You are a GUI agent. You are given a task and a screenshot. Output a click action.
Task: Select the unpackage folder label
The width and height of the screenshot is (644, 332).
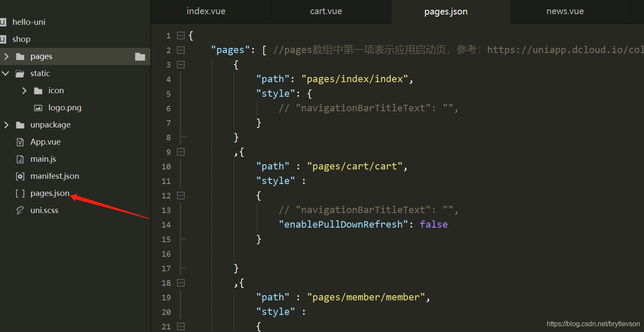point(51,125)
